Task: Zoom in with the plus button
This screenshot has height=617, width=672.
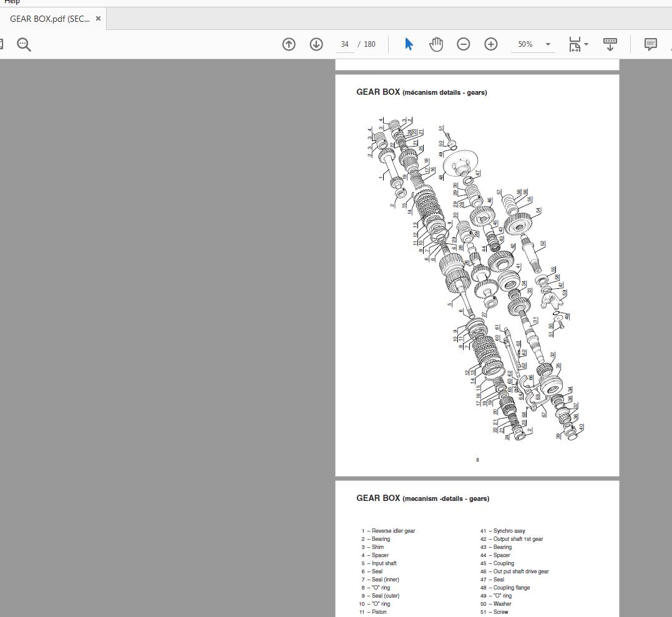Action: click(490, 44)
